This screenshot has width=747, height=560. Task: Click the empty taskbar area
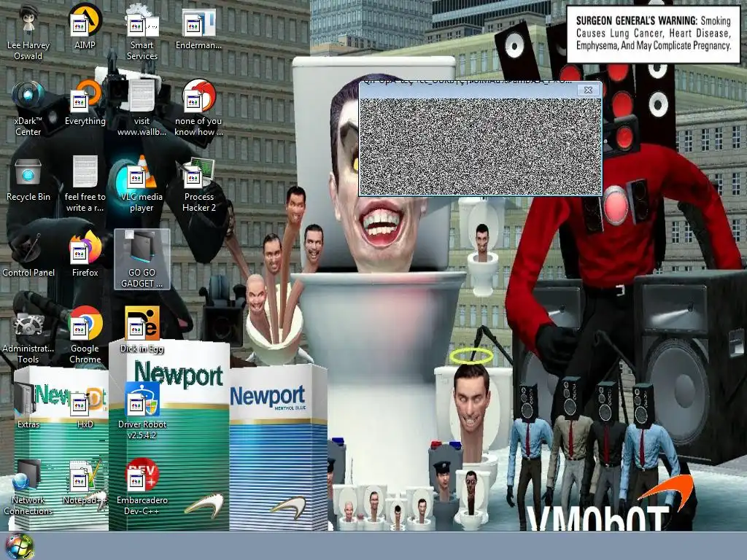[391, 546]
